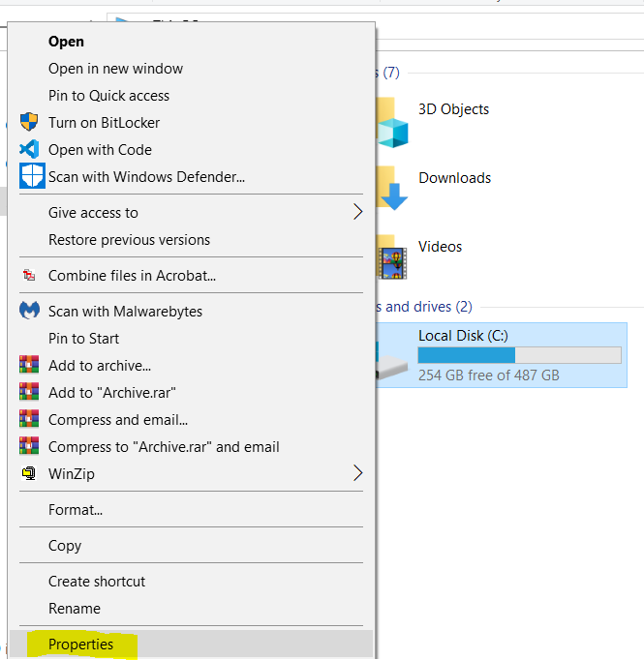Click the Downloads folder icon

tap(391, 188)
